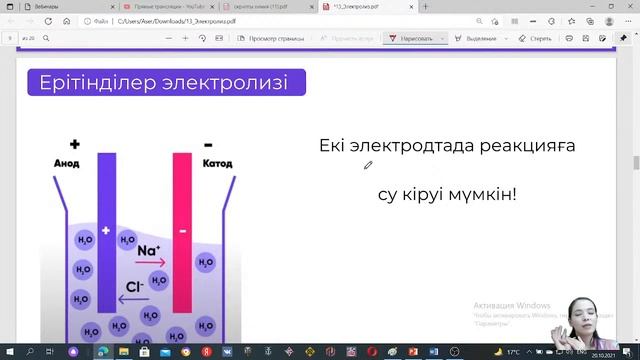Click Save As icon in PDF toolbar
The image size is (640, 360).
(x=602, y=38)
